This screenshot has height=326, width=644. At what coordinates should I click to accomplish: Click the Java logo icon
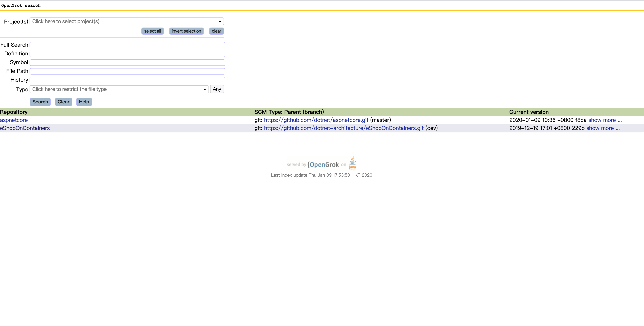[352, 163]
